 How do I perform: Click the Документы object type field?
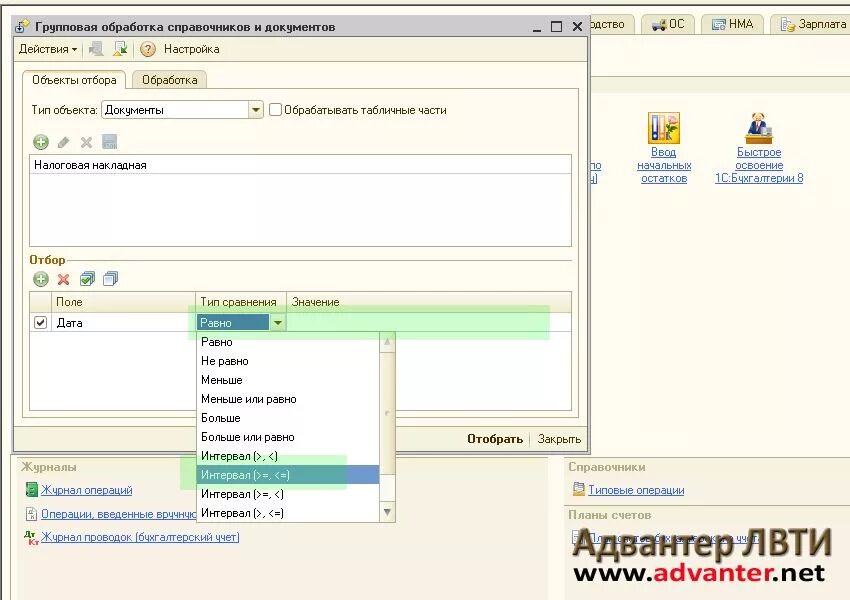point(175,110)
